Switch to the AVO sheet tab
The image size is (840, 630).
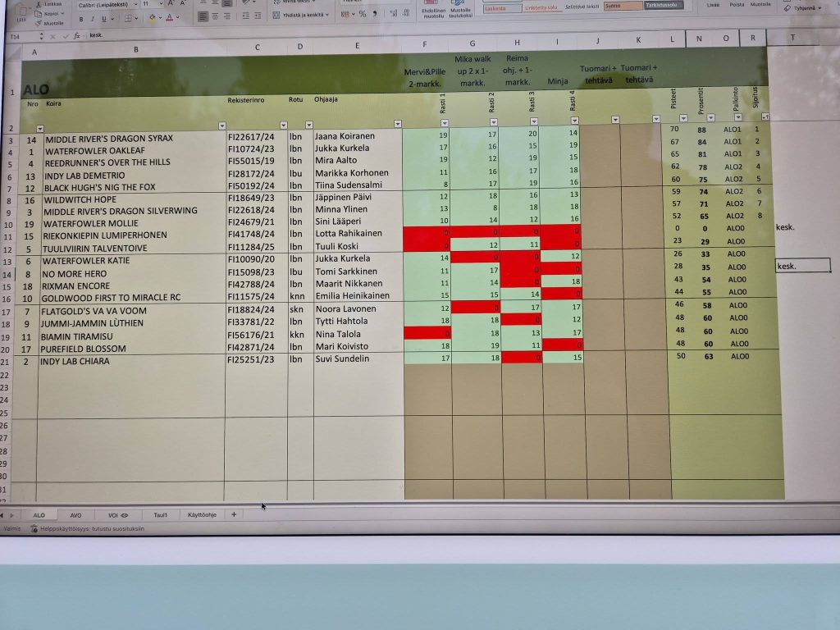click(75, 514)
